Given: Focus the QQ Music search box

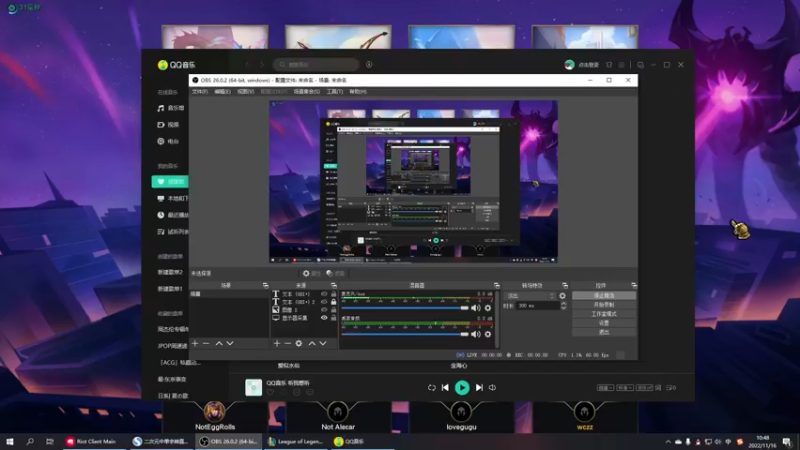Looking at the screenshot, I should click(316, 65).
